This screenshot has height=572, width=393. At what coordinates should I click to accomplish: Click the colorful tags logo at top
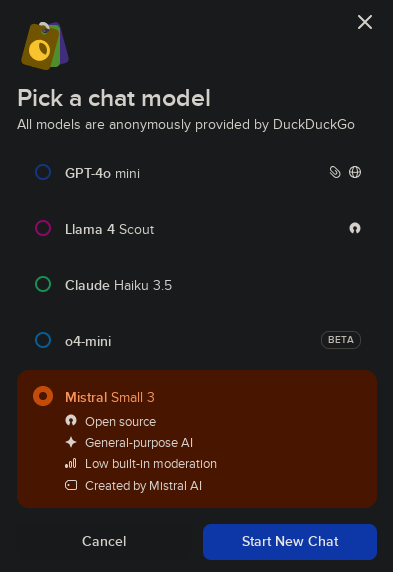[x=45, y=46]
